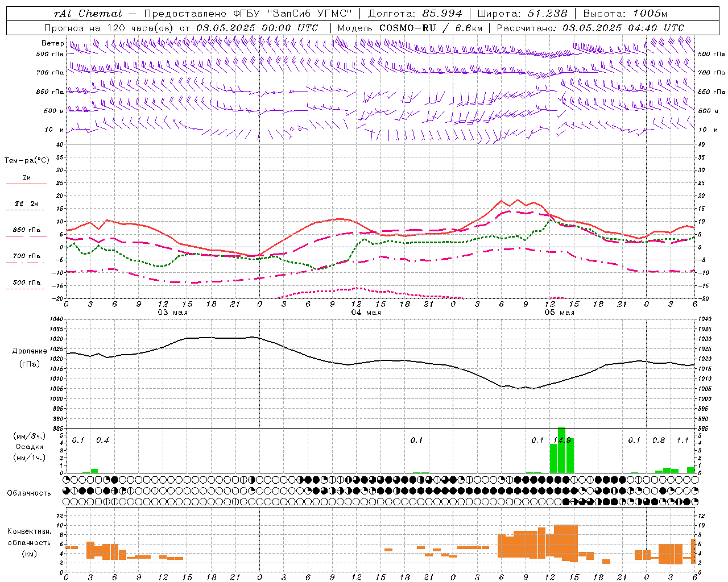Click the 03 мая date label
This screenshot has height=582, width=728.
click(x=172, y=313)
